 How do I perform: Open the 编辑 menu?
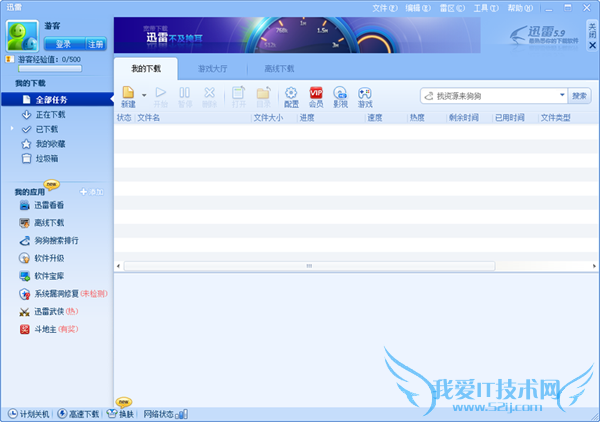pyautogui.click(x=418, y=8)
